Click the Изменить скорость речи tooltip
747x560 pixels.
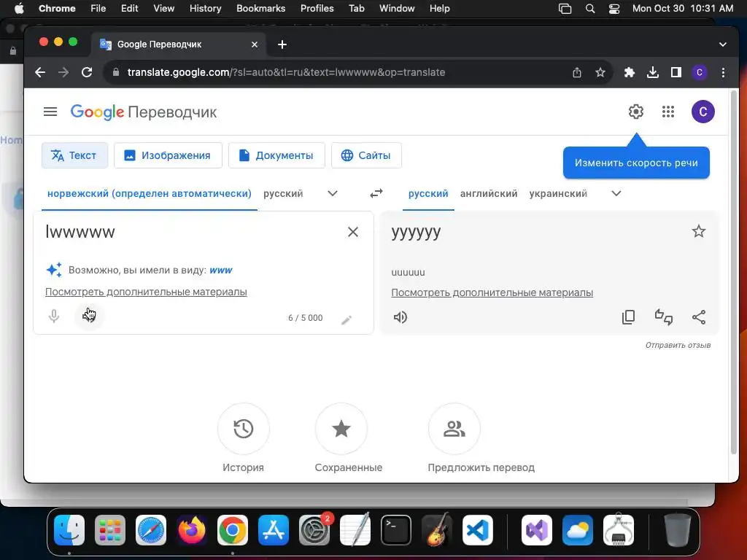tap(636, 163)
